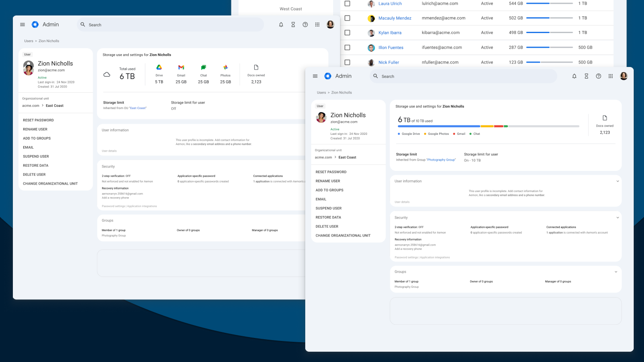
Task: Click the Search field in front Admin window
Action: (464, 76)
